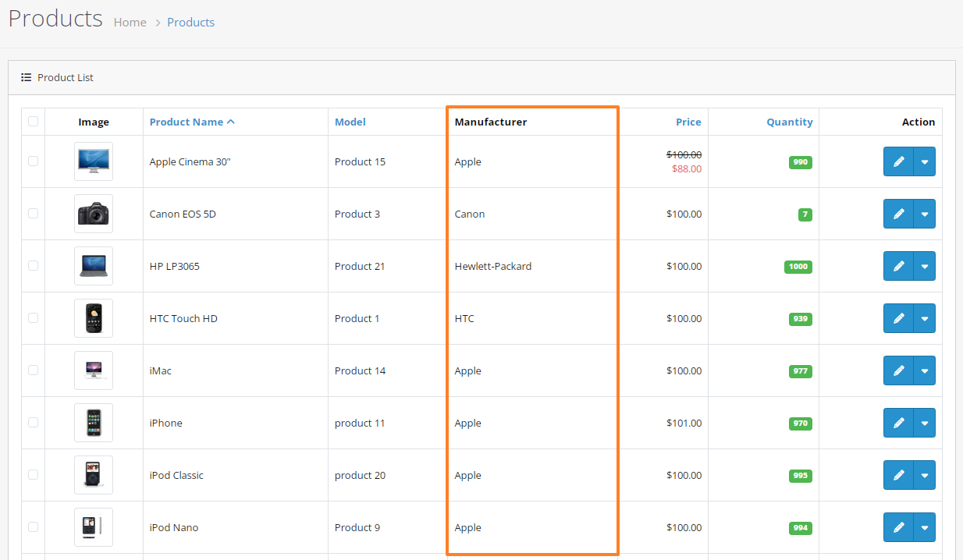Sort by Product Name column
Image resolution: width=963 pixels, height=560 pixels.
[x=192, y=122]
